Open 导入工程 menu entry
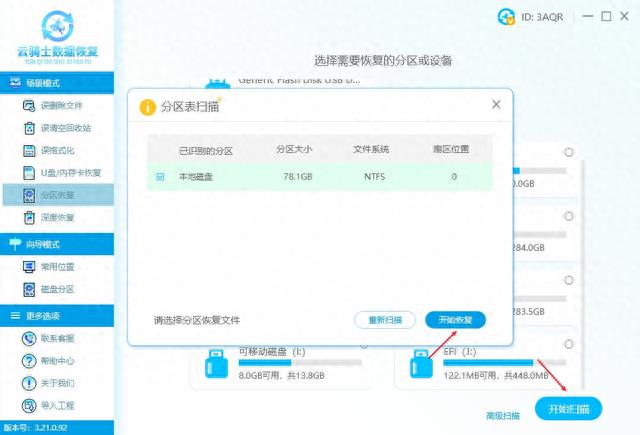 point(58,406)
